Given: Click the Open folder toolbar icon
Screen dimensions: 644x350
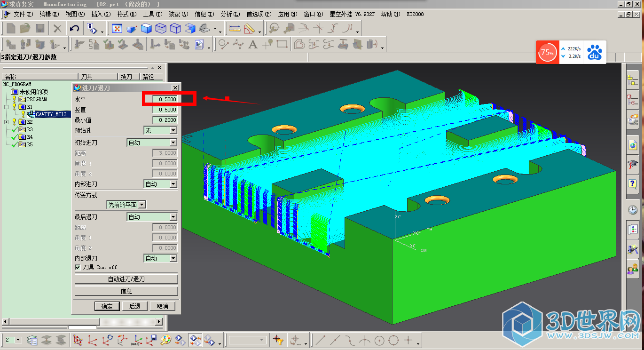Looking at the screenshot, I should (x=25, y=29).
